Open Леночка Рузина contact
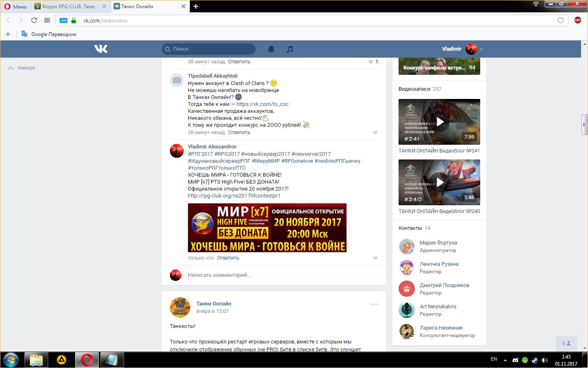Screen dimensions: 588x368 (439, 264)
